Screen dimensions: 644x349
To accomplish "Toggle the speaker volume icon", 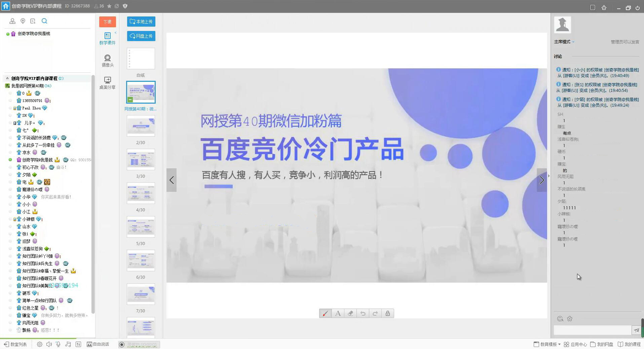I will pyautogui.click(x=49, y=344).
